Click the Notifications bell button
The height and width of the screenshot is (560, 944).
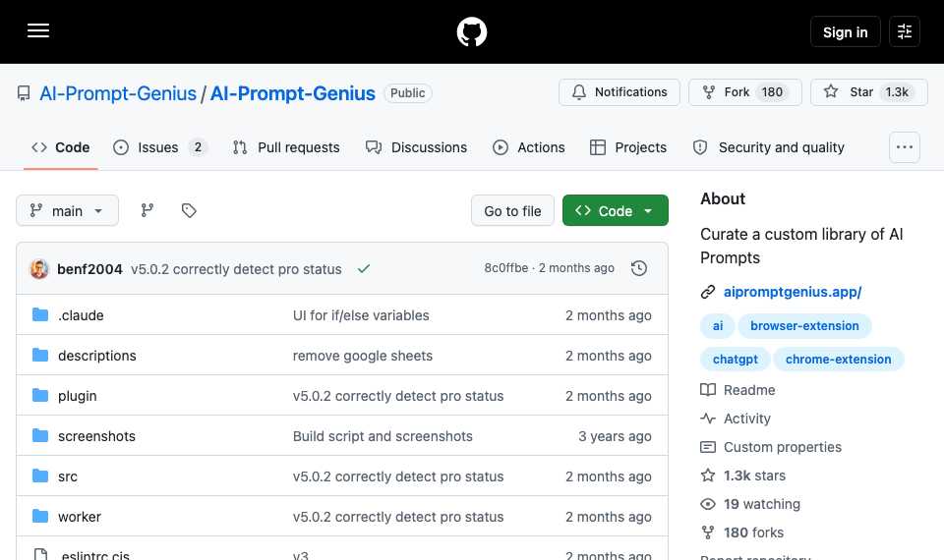[619, 92]
